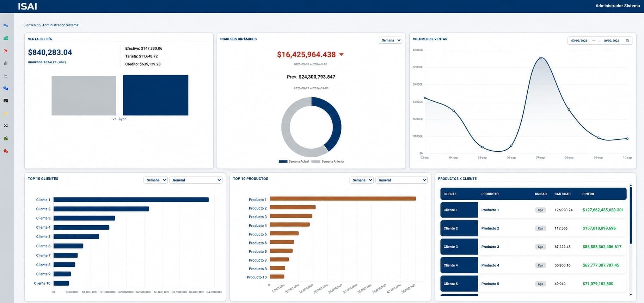Click the ISAI logo in header
This screenshot has height=303, width=644.
(x=27, y=6)
